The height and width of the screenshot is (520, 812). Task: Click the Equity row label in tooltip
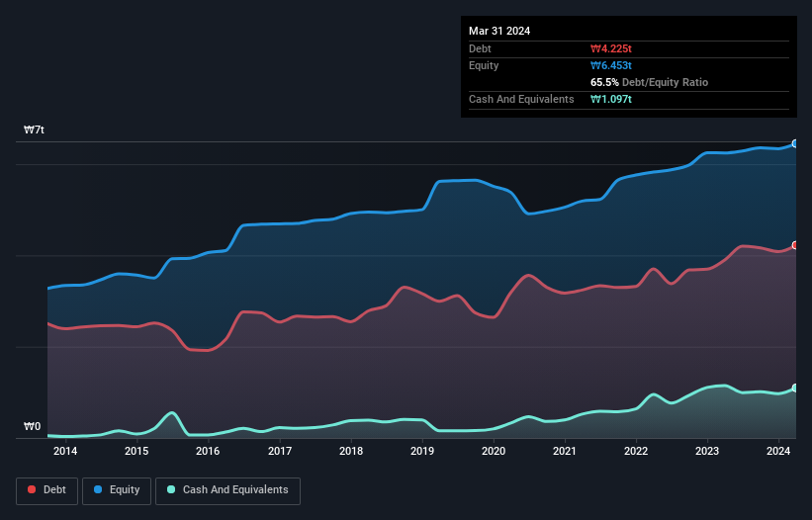coord(484,65)
